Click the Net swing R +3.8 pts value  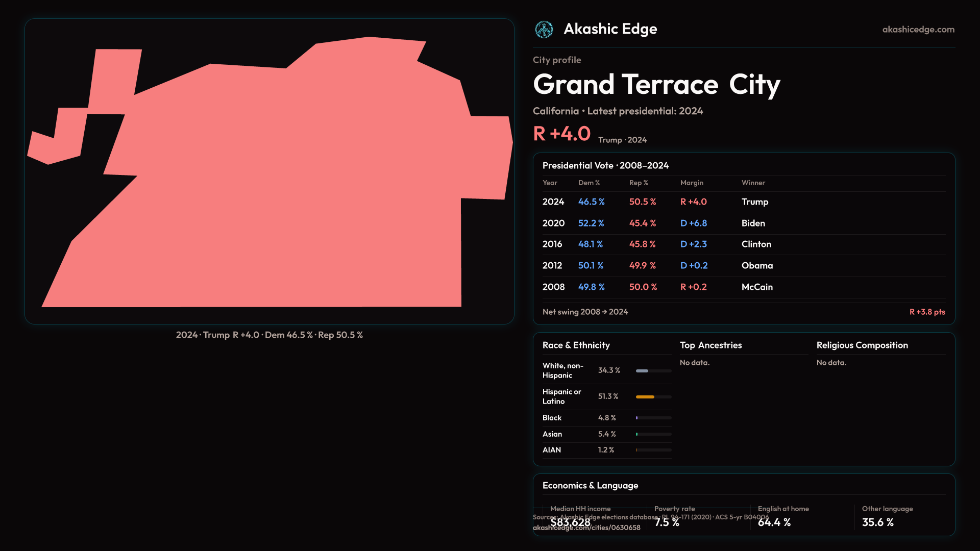[927, 312]
